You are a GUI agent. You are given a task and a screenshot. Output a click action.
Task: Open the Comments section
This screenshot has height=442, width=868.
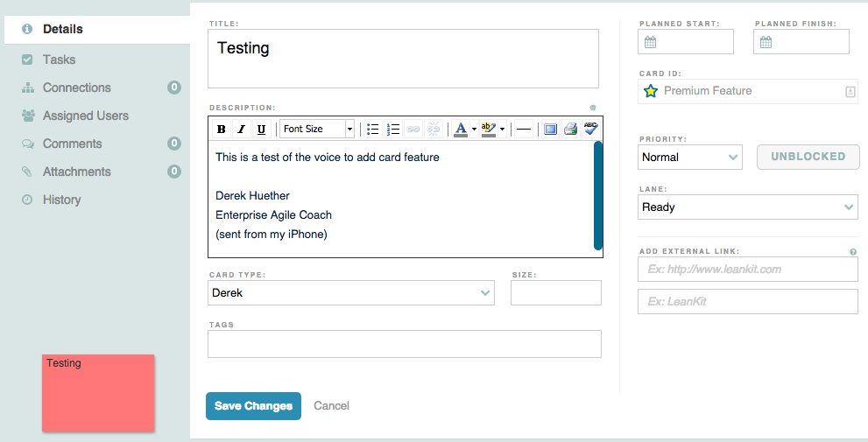tap(72, 144)
